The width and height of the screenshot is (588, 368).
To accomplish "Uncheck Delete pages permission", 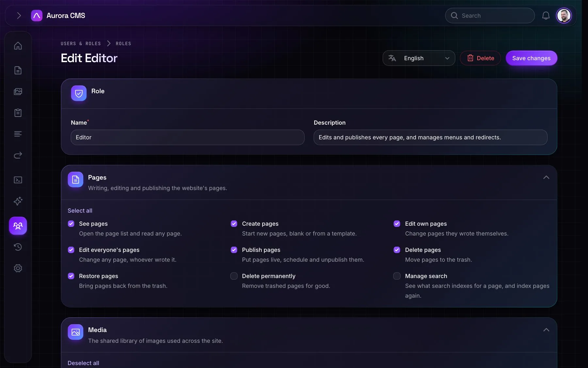I will [x=397, y=250].
